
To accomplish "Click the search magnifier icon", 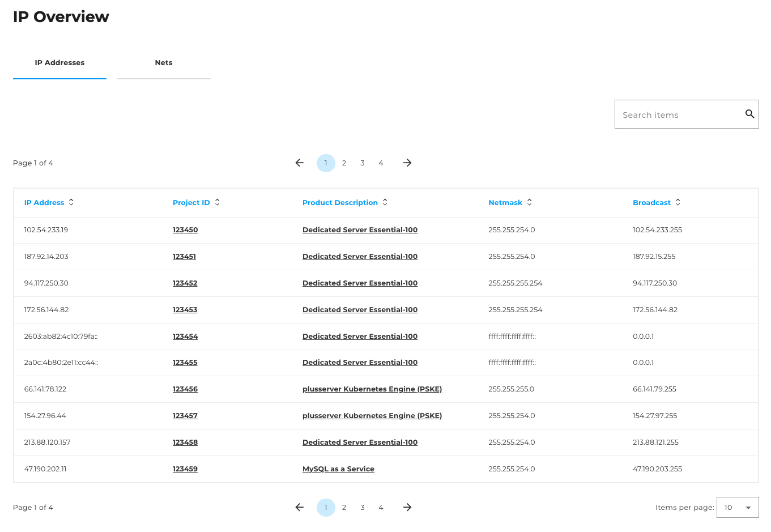I will coord(749,114).
